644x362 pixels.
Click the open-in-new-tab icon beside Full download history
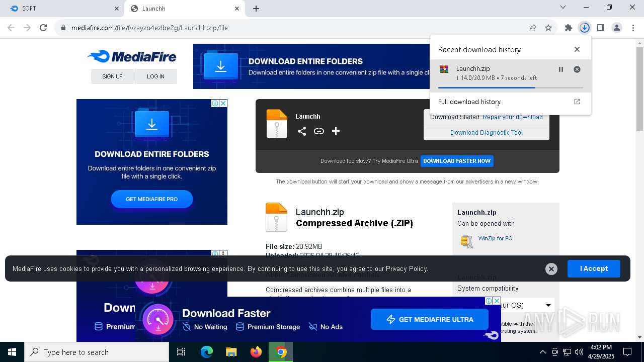[577, 102]
